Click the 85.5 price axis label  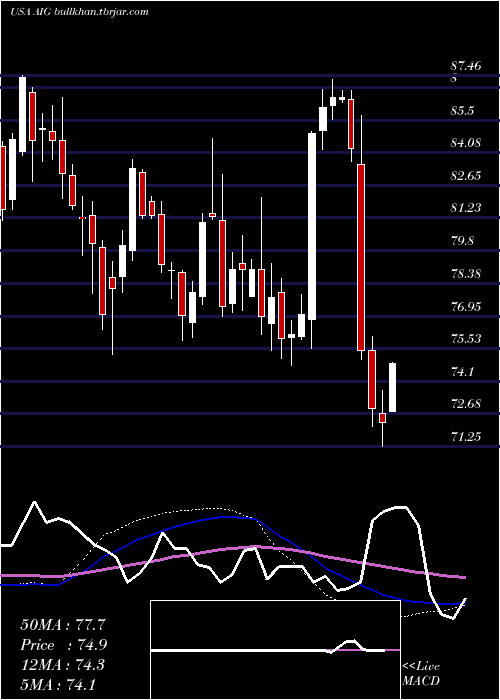[462, 110]
